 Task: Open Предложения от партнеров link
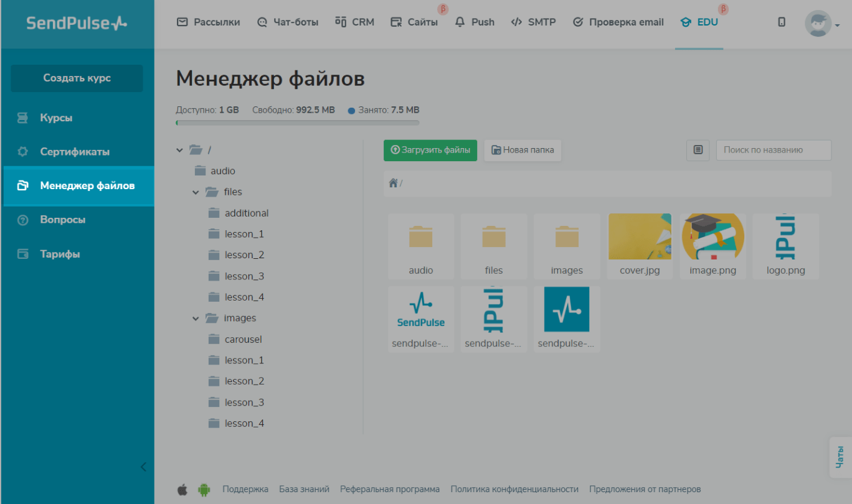pyautogui.click(x=645, y=490)
